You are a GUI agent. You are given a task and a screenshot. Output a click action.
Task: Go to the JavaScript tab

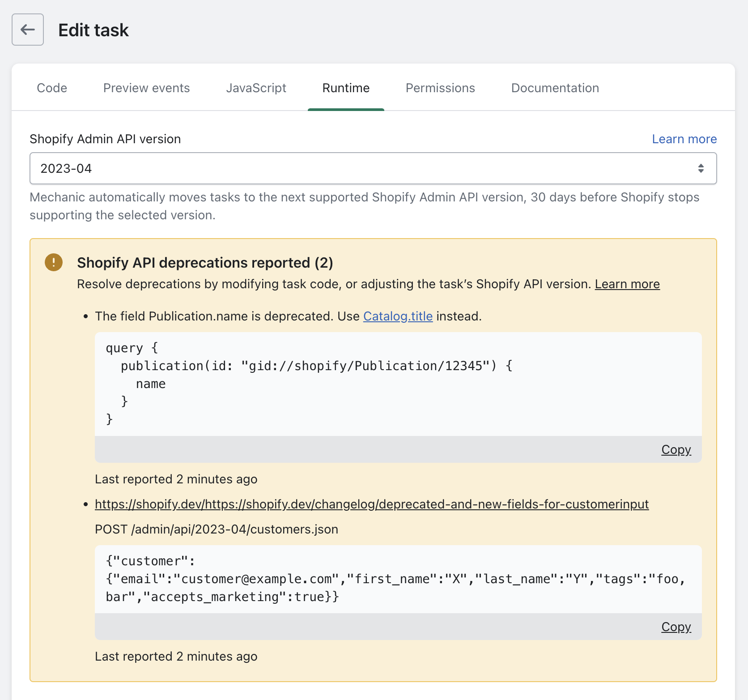(256, 88)
